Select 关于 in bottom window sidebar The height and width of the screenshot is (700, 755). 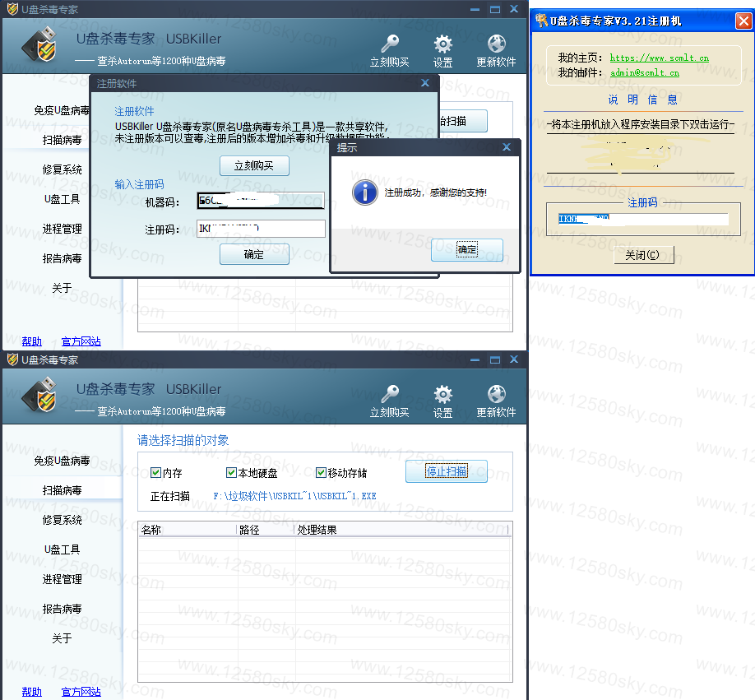point(62,638)
